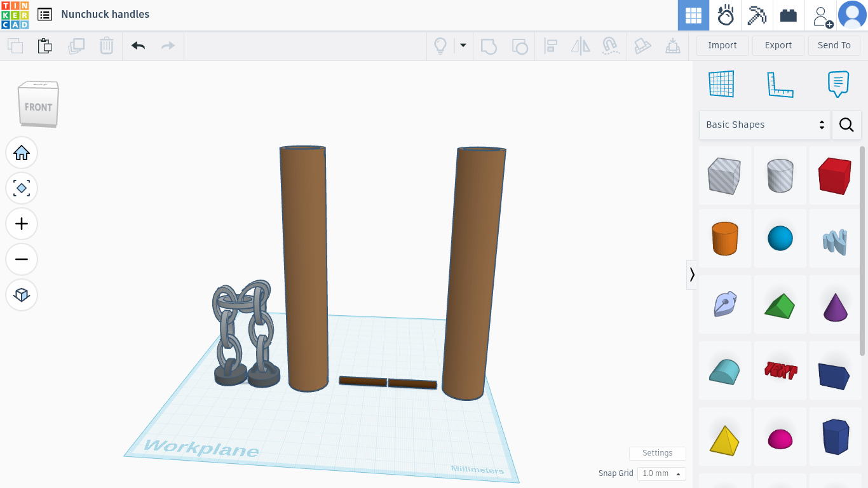Collapse the shapes panel with chevron
868x488 pixels.
pyautogui.click(x=692, y=274)
